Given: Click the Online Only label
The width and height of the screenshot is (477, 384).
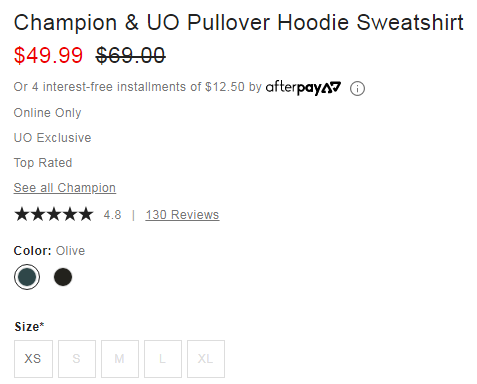Looking at the screenshot, I should (x=47, y=113).
